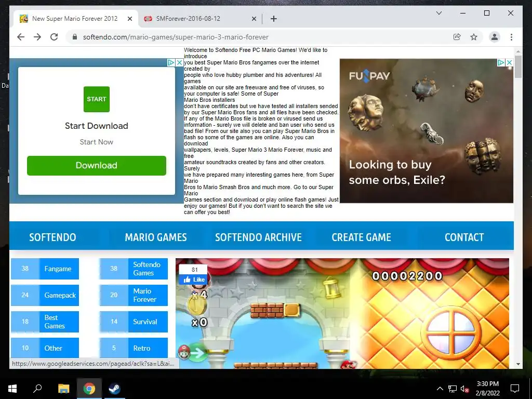Click the green Download button

tap(96, 166)
